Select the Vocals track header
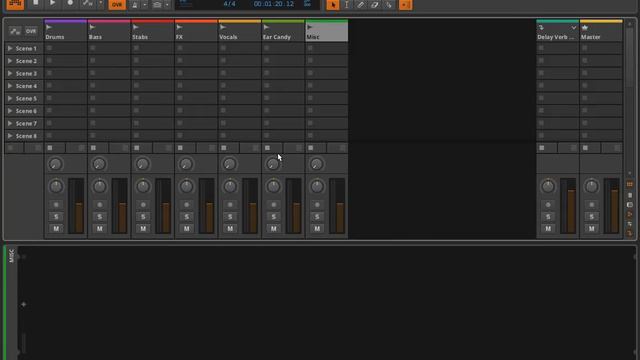Image resolution: width=640 pixels, height=360 pixels. pos(240,32)
